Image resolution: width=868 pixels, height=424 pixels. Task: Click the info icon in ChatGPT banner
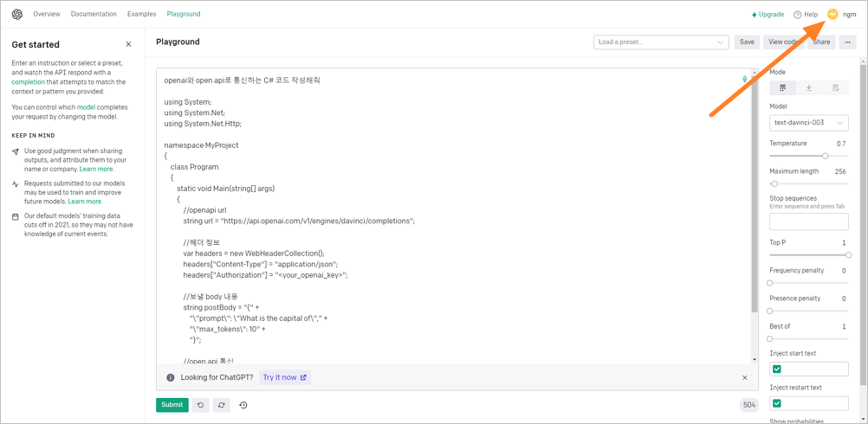click(x=171, y=377)
